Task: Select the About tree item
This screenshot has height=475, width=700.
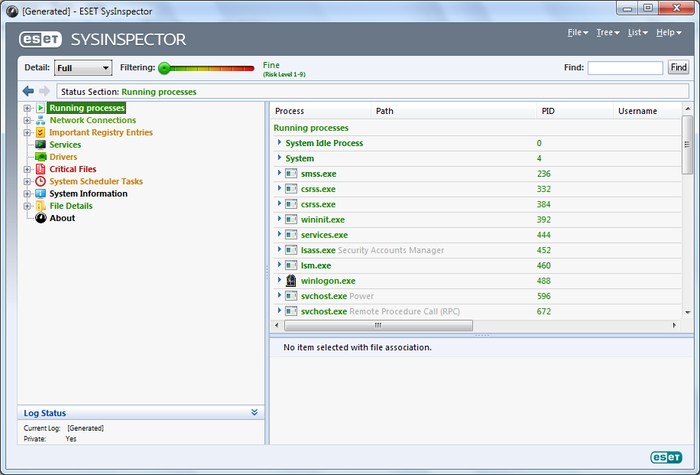Action: [x=62, y=218]
